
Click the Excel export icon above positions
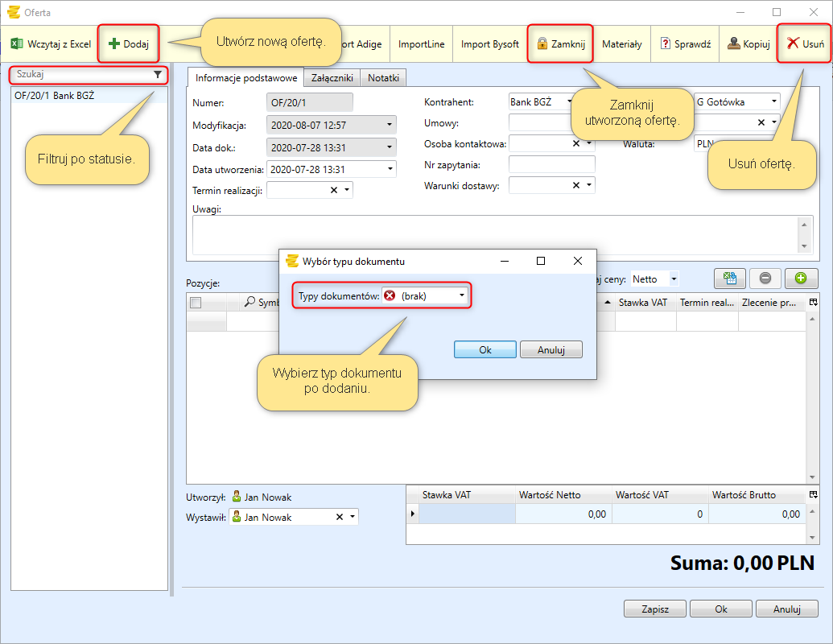730,279
